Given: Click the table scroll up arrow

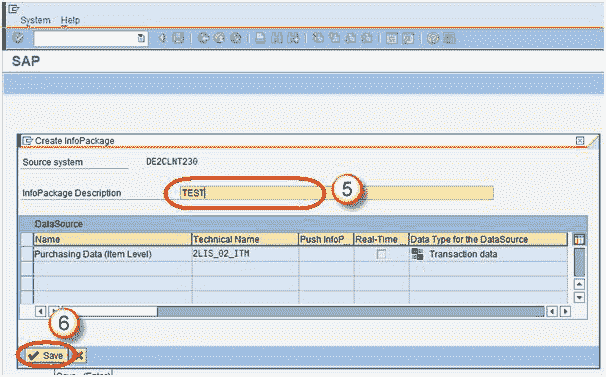Looking at the screenshot, I should (579, 284).
